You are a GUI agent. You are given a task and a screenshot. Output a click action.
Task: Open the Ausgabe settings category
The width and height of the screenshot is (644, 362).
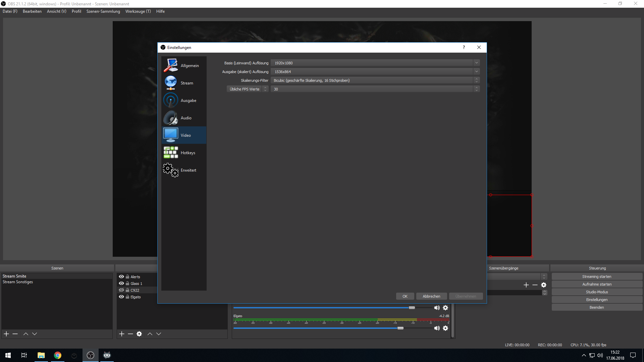pyautogui.click(x=171, y=100)
